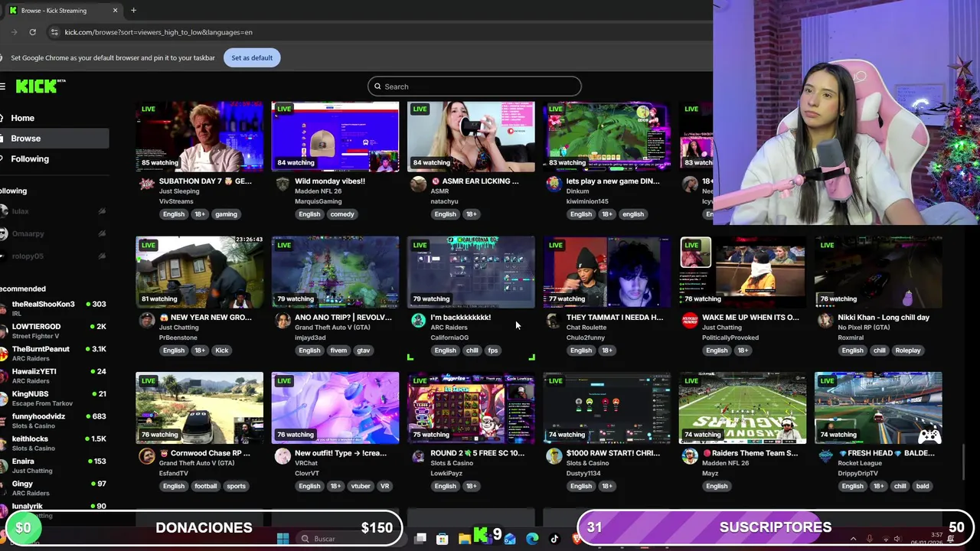Open LOWTIERGOD recommended channel
Image resolution: width=980 pixels, height=551 pixels.
coord(54,331)
